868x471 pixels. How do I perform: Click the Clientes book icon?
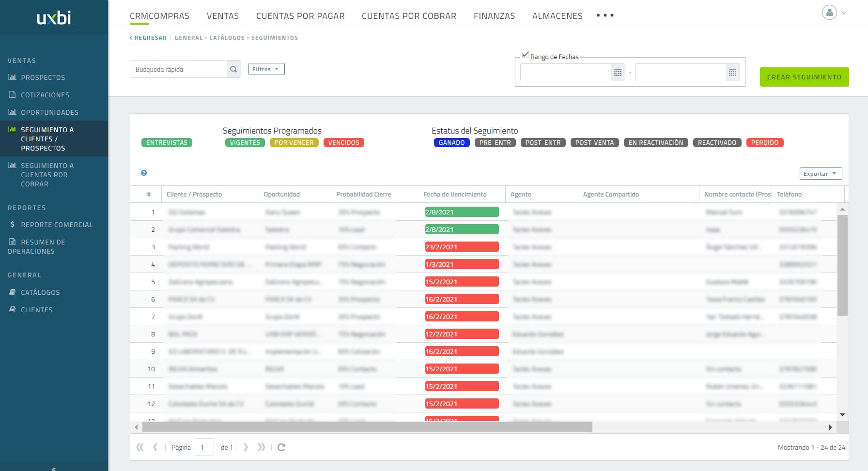coord(13,309)
